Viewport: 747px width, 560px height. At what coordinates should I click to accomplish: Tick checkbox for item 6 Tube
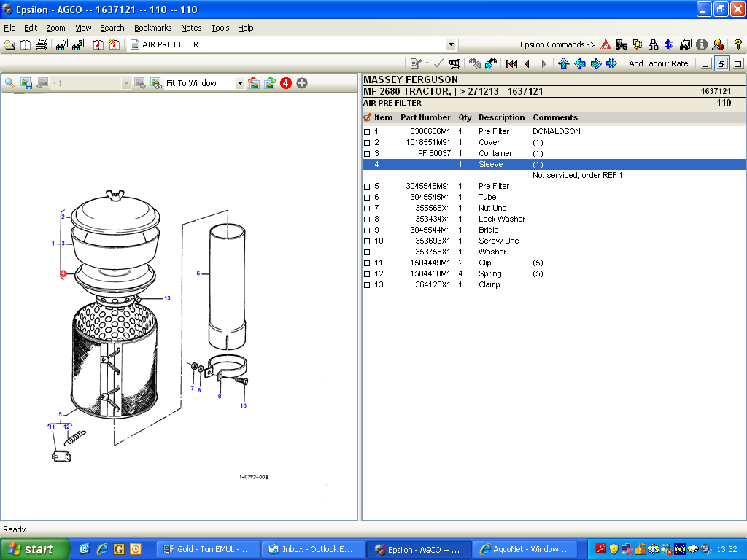[x=367, y=198]
